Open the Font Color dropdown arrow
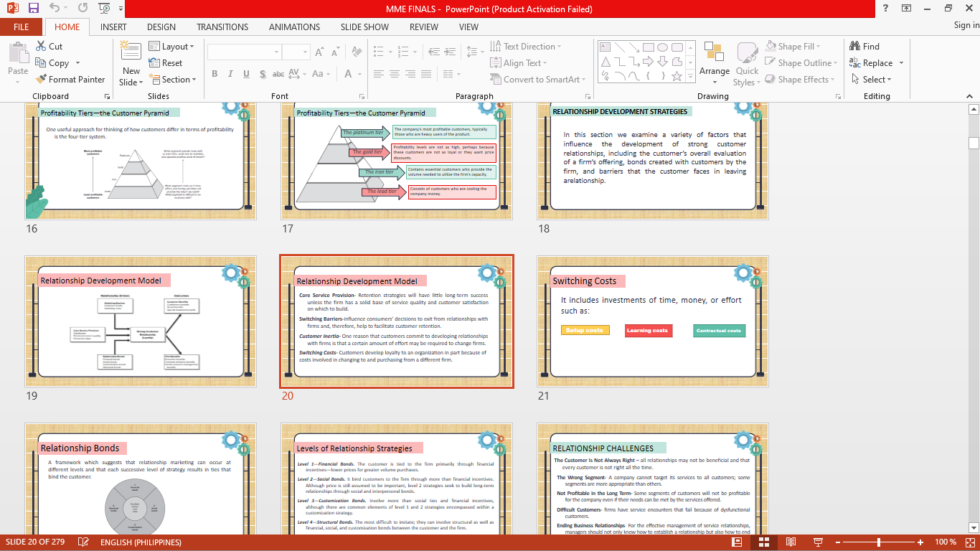This screenshot has height=551, width=980. tap(359, 74)
